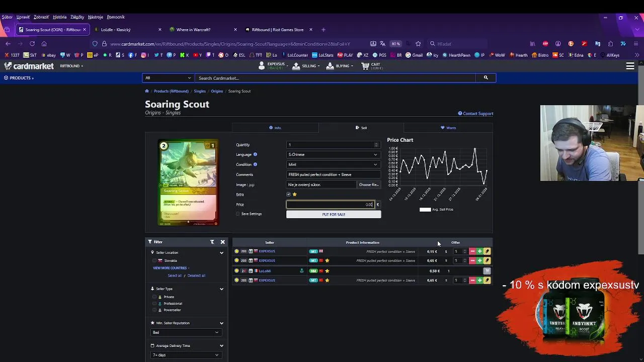Bookmark page with the star icon in URL bar

click(418, 44)
